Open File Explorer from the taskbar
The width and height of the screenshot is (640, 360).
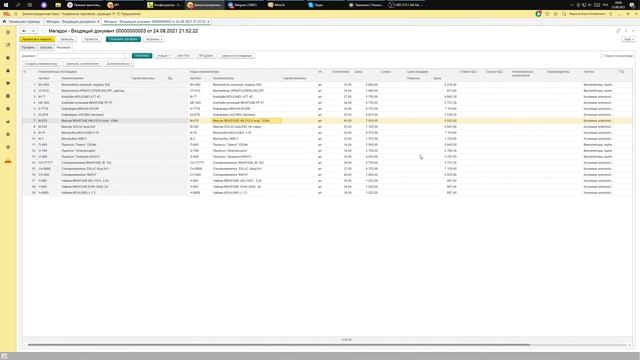pyautogui.click(x=58, y=5)
